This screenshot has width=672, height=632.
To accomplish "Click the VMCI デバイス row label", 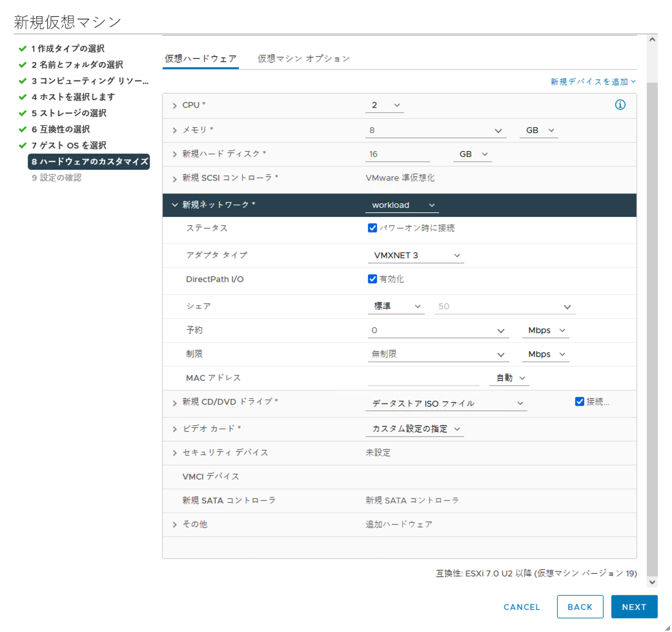I will tap(210, 476).
